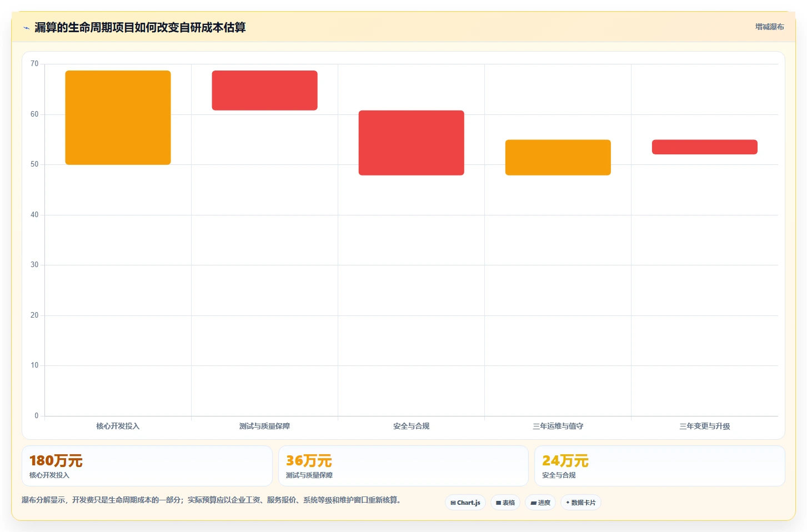Click the 180万元 data card
The height and width of the screenshot is (532, 807).
147,466
